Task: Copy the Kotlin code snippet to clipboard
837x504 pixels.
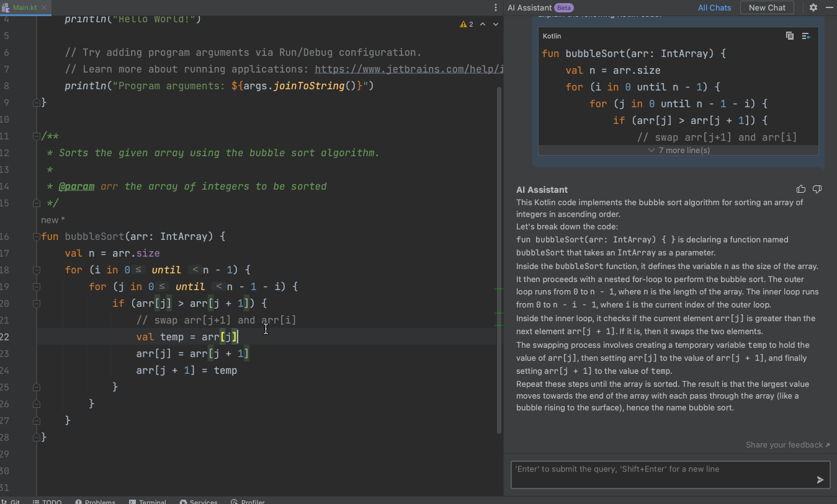Action: pyautogui.click(x=789, y=36)
